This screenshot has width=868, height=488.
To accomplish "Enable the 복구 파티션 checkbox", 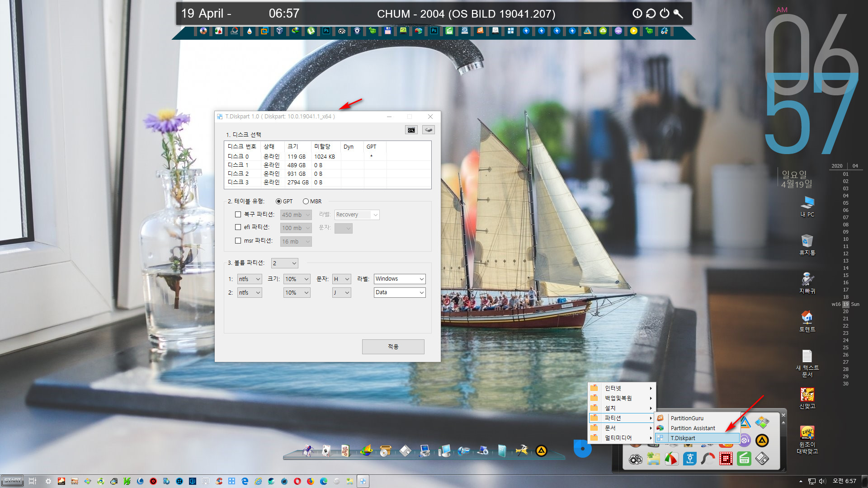I will (238, 215).
